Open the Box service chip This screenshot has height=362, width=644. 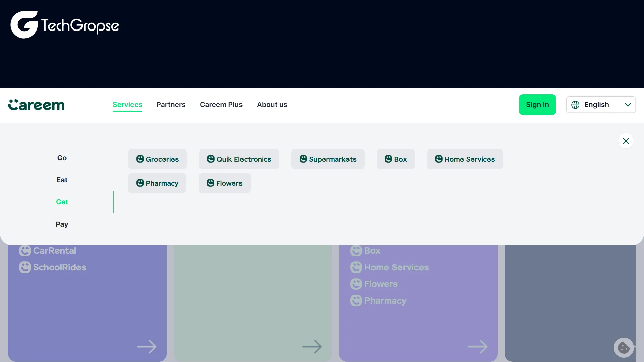tap(396, 159)
